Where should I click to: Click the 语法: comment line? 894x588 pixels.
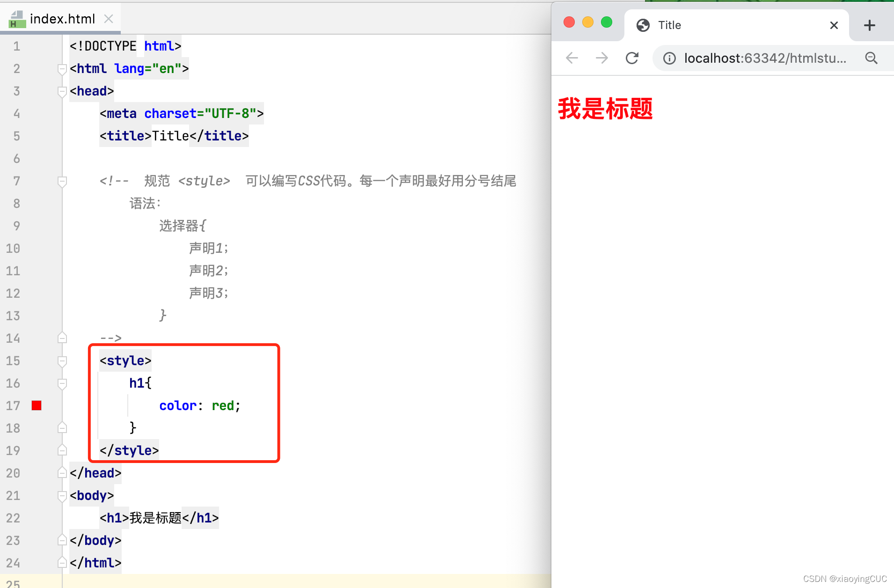tap(145, 203)
